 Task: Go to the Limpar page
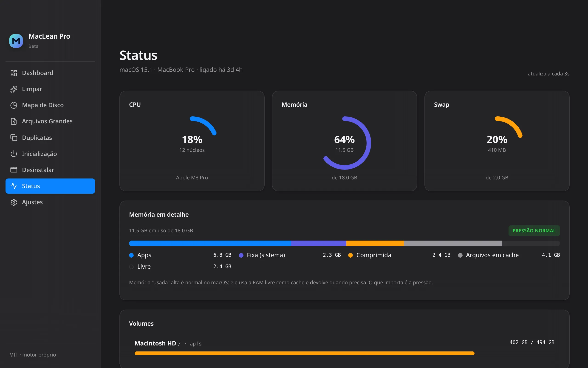click(x=50, y=89)
